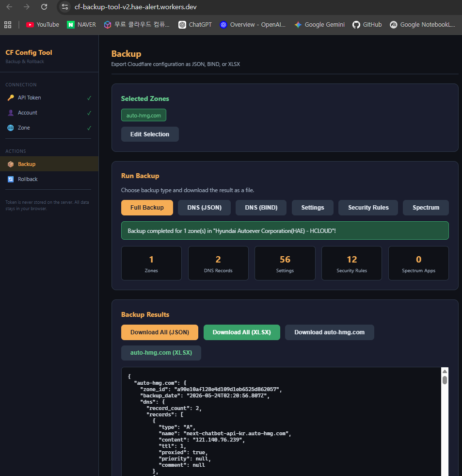Click the person icon beside Account
Image resolution: width=462 pixels, height=476 pixels.
(11, 113)
